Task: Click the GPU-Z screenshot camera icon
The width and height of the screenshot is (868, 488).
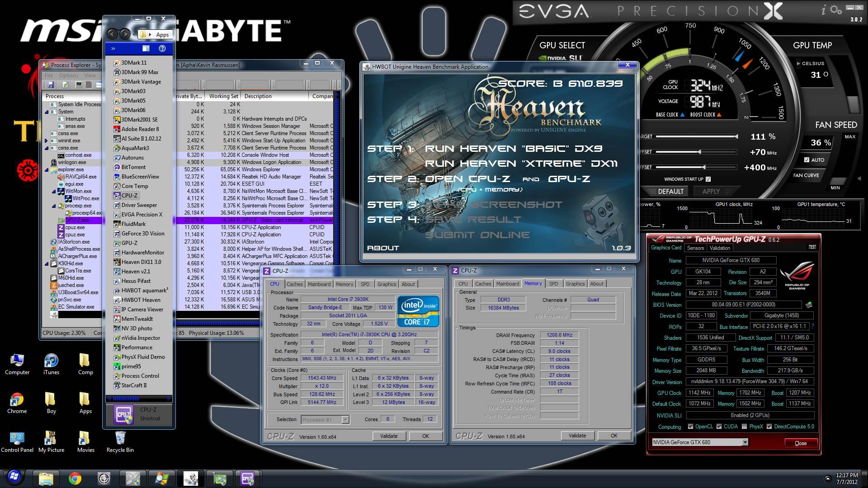Action: [812, 247]
